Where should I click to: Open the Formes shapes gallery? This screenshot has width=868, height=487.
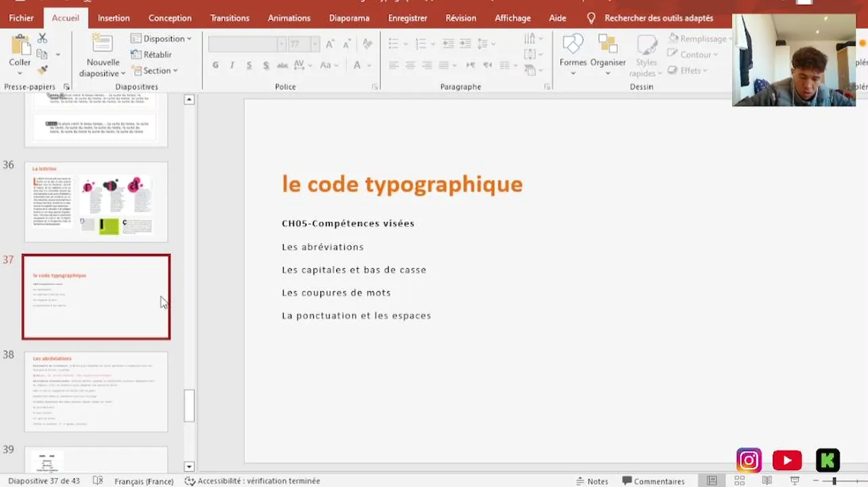tap(573, 54)
